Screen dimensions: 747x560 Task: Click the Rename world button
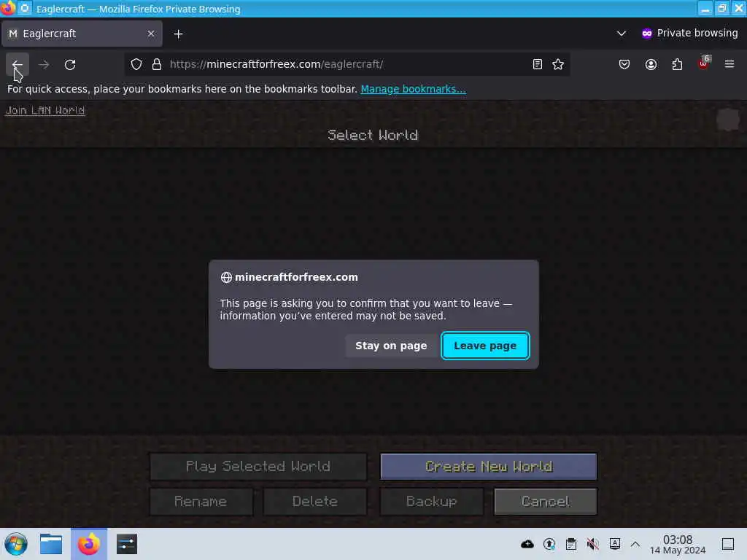[x=201, y=502]
